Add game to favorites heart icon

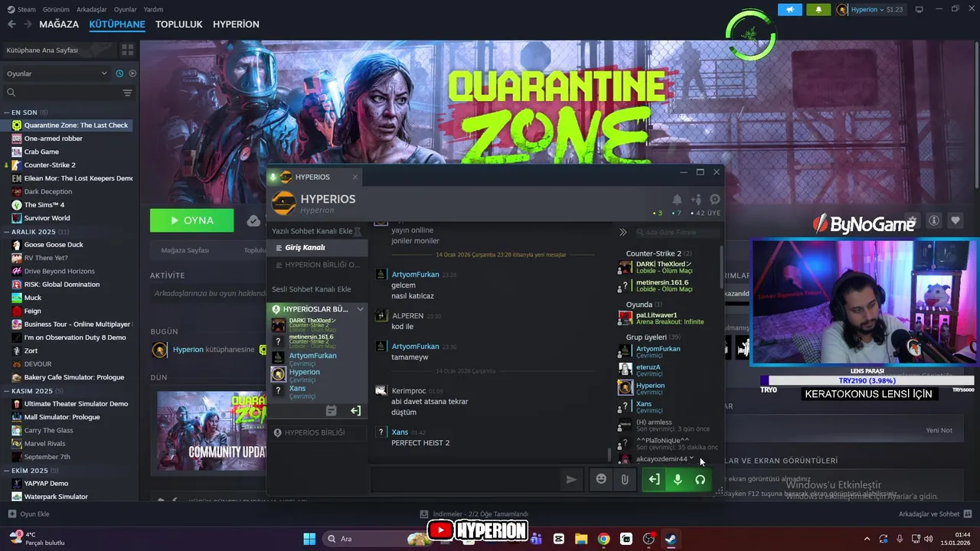[x=955, y=220]
